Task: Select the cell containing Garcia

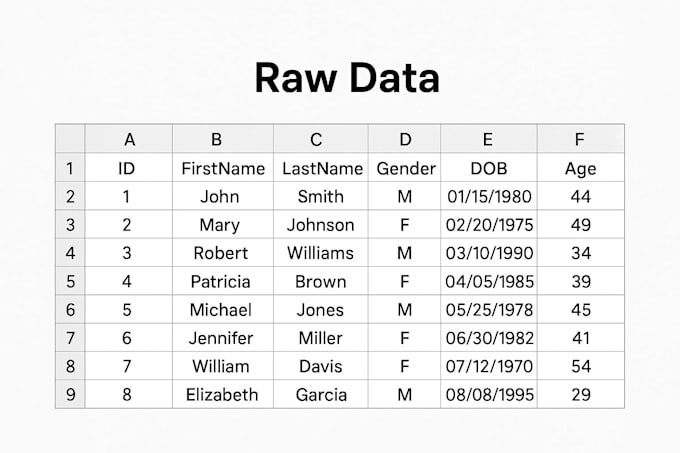Action: (321, 394)
